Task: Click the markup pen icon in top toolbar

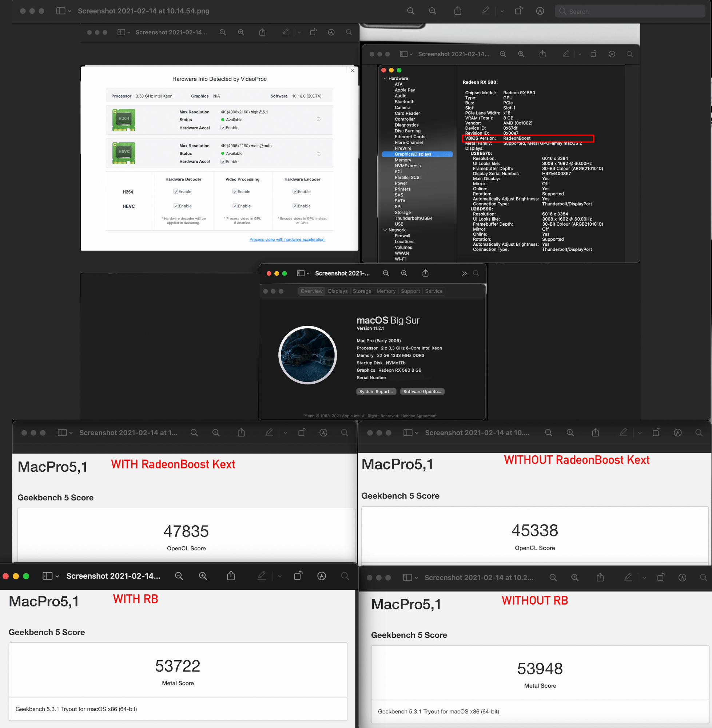Action: (485, 11)
